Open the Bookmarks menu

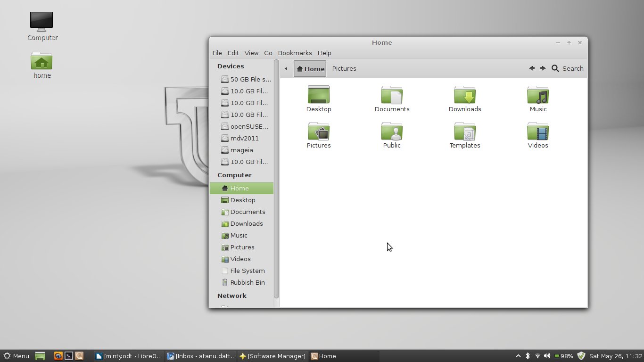[295, 53]
